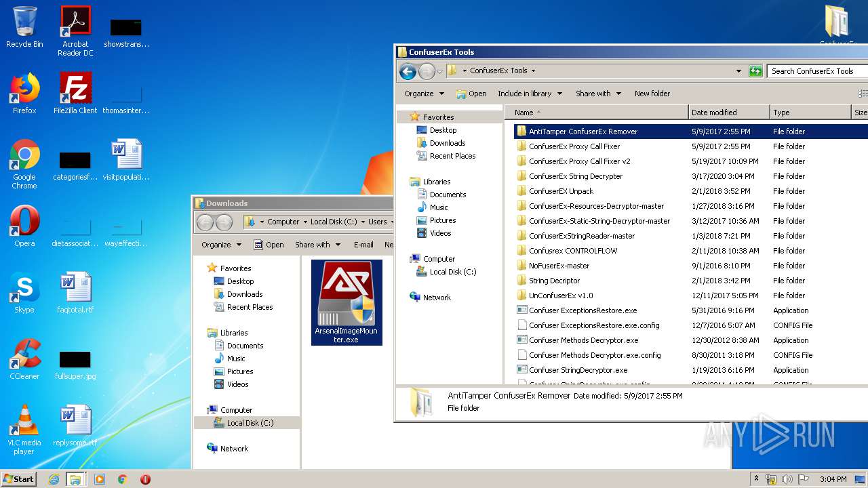Click the volume icon in system tray
The height and width of the screenshot is (488, 868).
pyautogui.click(x=787, y=479)
